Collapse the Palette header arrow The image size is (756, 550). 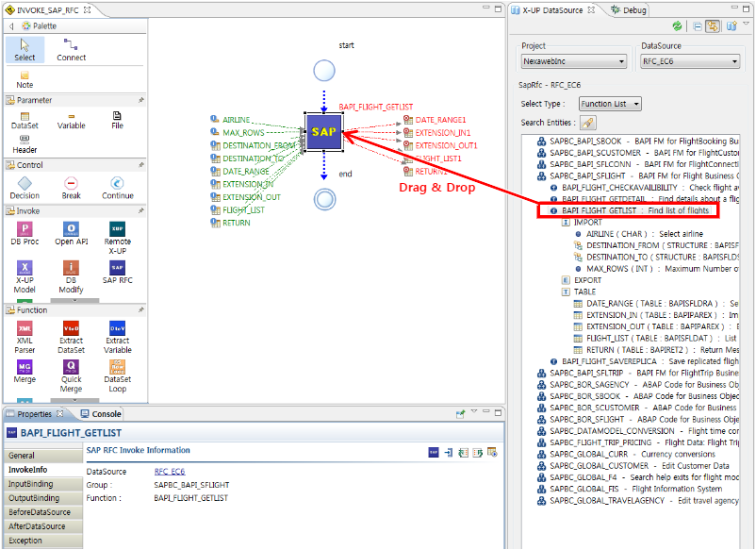(x=10, y=26)
